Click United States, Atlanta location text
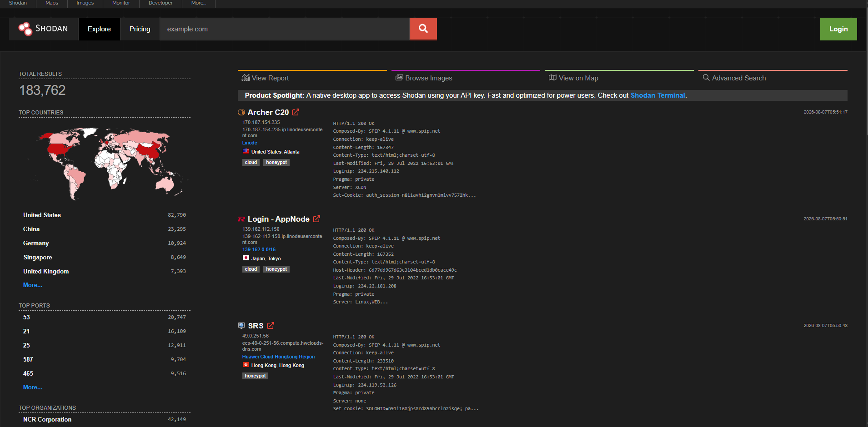The height and width of the screenshot is (427, 868). (275, 152)
